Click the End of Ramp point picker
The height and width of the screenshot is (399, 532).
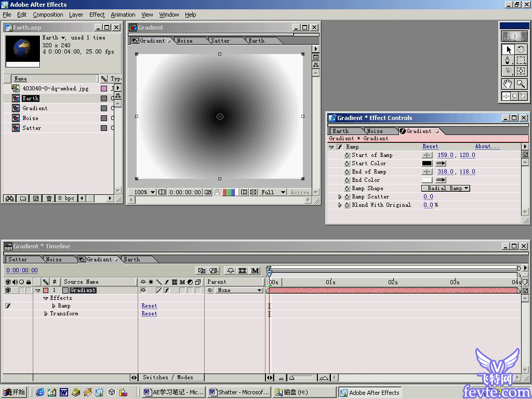point(427,171)
